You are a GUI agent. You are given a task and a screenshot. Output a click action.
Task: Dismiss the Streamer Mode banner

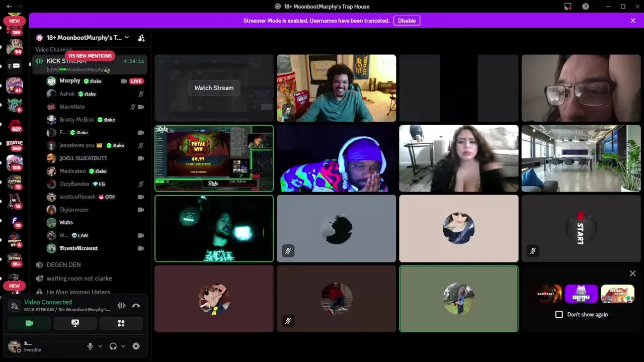pyautogui.click(x=633, y=21)
